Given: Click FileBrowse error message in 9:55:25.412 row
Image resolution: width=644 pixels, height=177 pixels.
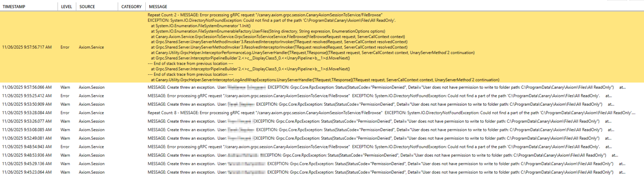Looking at the screenshot, I should 380,96.
